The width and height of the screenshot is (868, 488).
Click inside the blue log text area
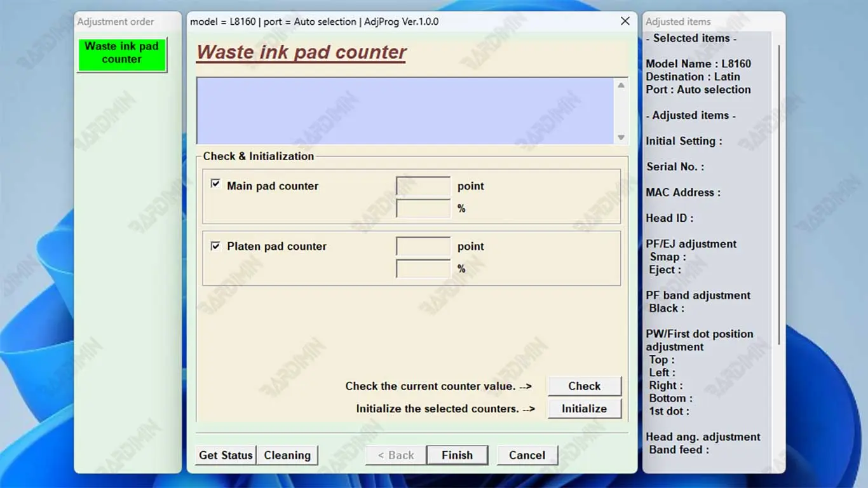point(405,111)
